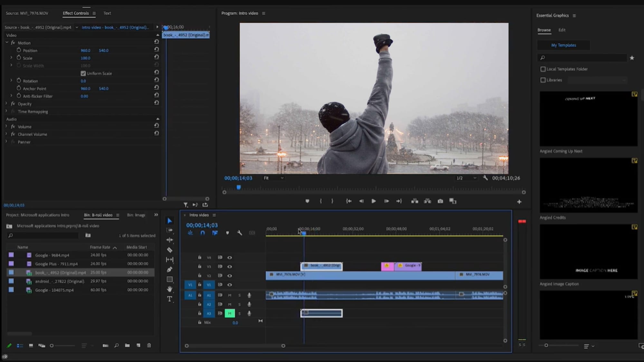Select the Hand tool
This screenshot has height=362, width=644.
[x=169, y=289]
